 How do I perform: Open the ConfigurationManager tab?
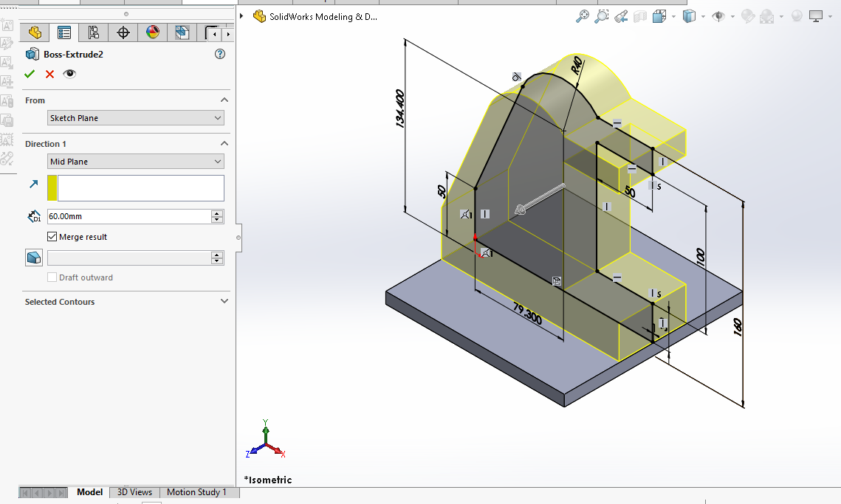(93, 32)
